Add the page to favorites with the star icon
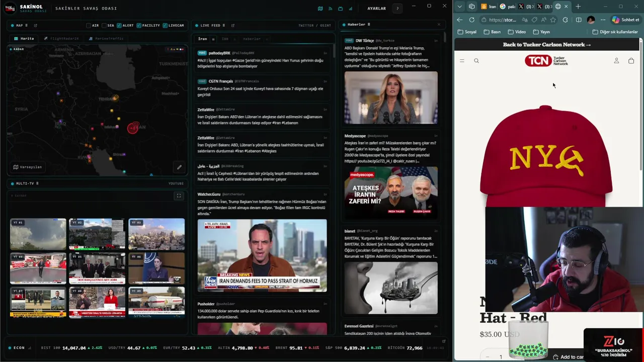 click(553, 20)
